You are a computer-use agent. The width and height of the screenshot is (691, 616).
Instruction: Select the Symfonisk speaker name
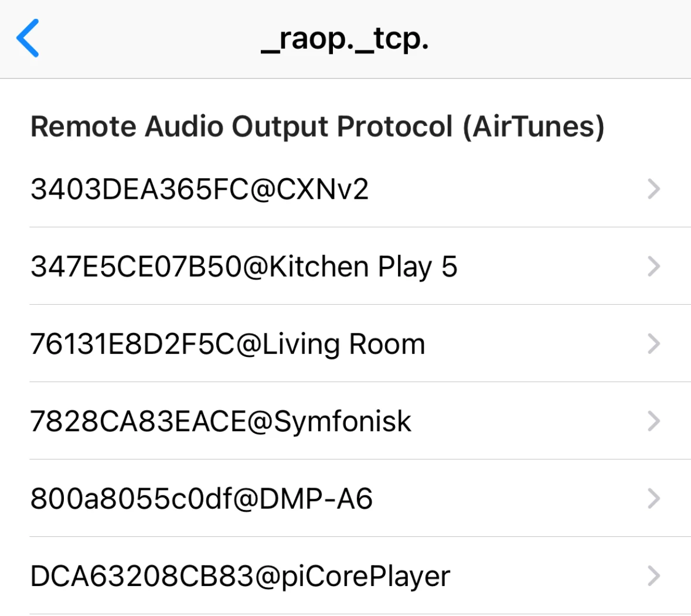(342, 421)
